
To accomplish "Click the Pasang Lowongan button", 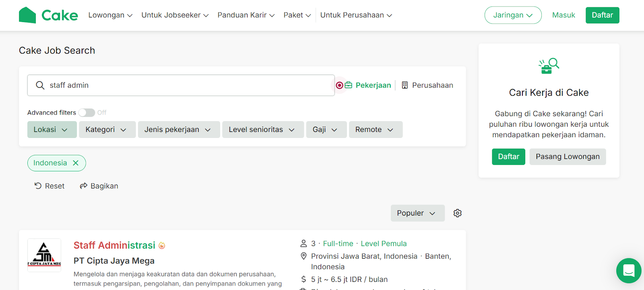I will (568, 157).
